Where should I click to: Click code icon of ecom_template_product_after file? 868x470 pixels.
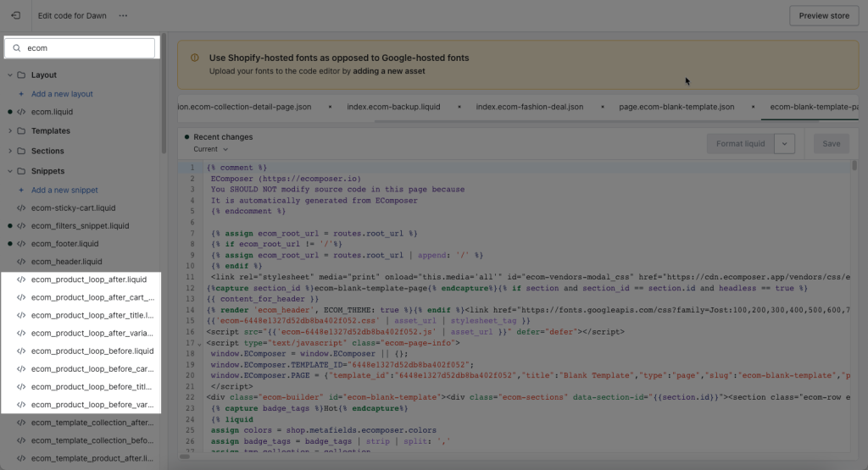click(21, 458)
